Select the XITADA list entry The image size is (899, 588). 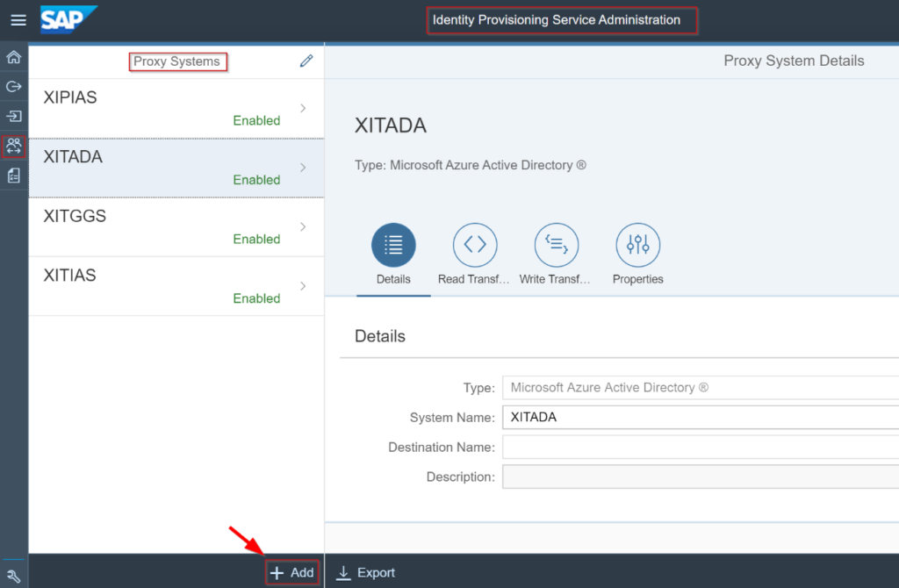point(176,168)
